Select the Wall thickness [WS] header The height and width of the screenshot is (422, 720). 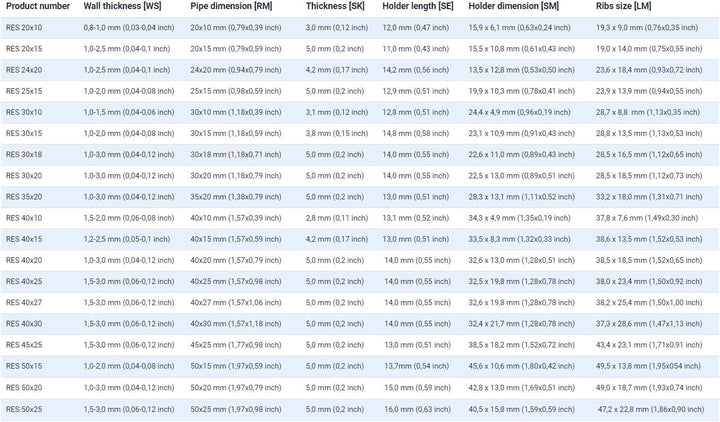[121, 6]
